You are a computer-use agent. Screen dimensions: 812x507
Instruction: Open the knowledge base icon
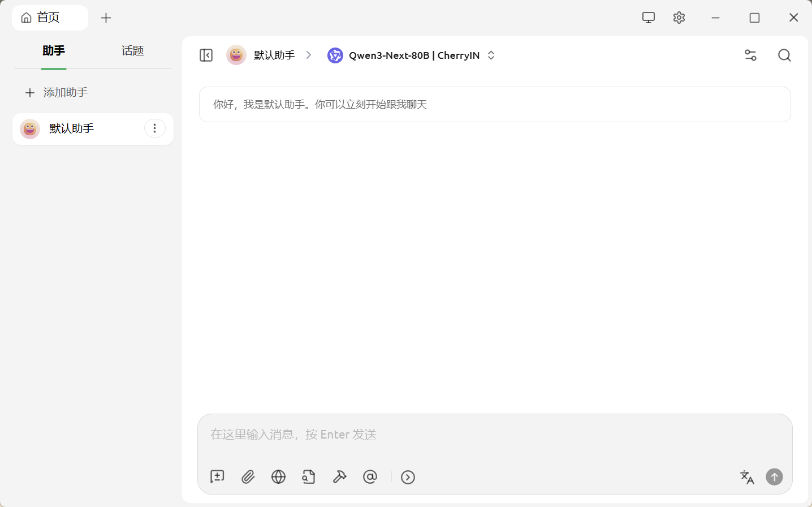309,477
